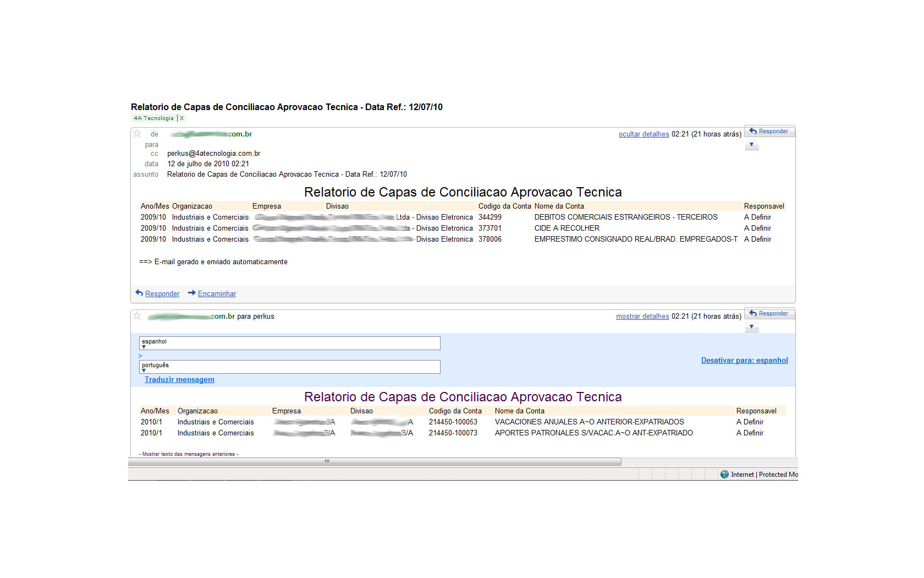This screenshot has width=924, height=578.
Task: Remove the 4A Tecnologia label with X
Action: 182,118
